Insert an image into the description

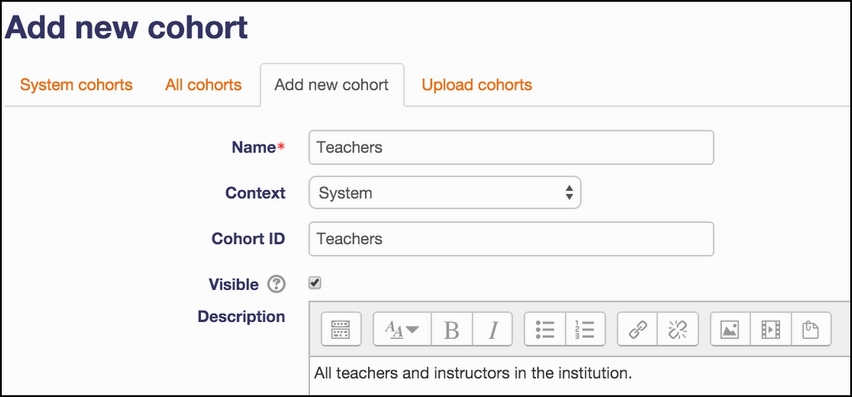pyautogui.click(x=730, y=329)
